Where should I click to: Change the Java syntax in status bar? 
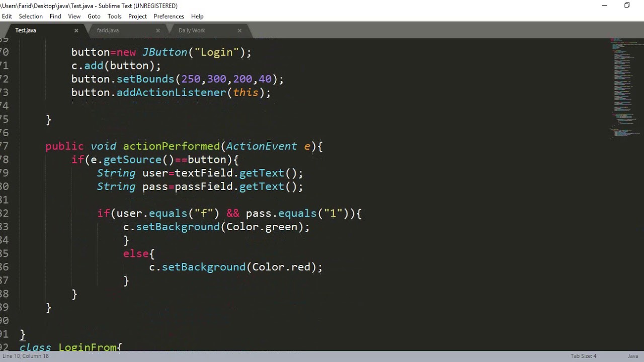click(632, 356)
